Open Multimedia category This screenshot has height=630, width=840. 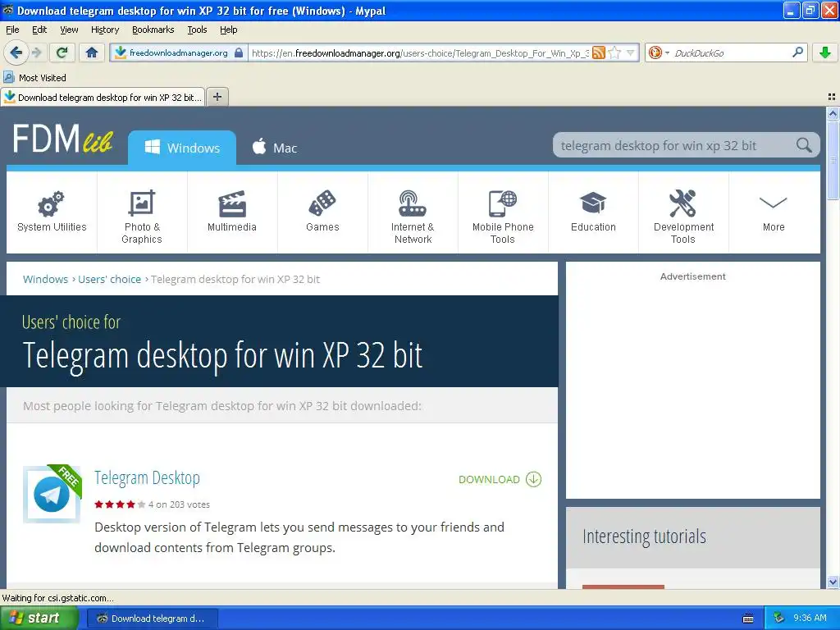pyautogui.click(x=232, y=212)
